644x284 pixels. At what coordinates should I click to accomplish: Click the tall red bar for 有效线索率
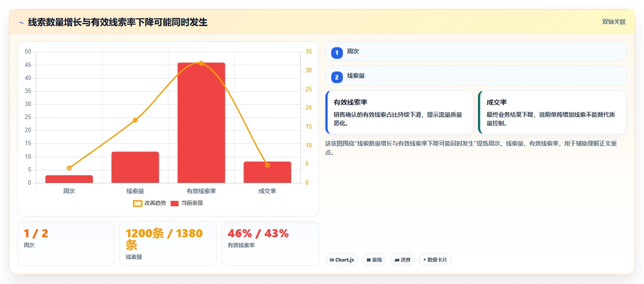click(x=201, y=123)
